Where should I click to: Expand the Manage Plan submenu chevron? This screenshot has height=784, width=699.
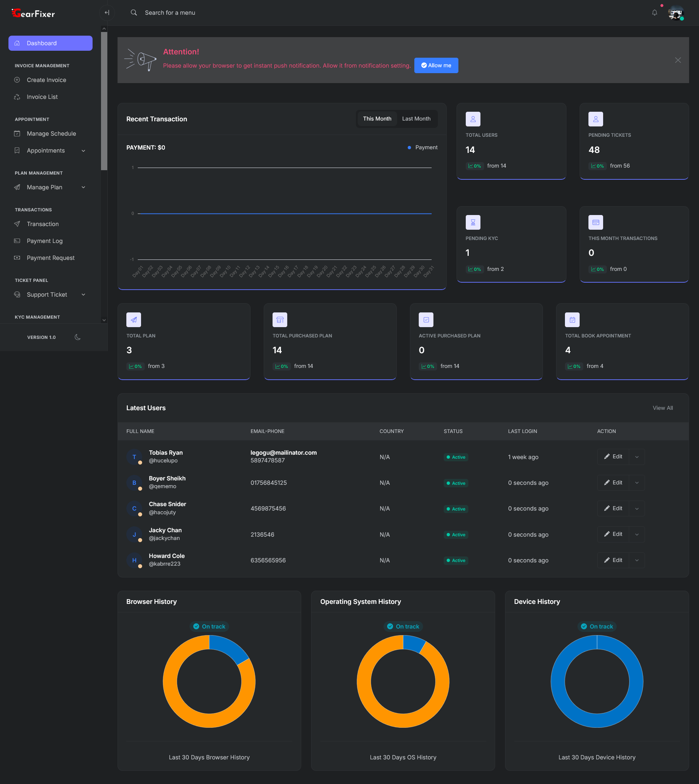(83, 187)
